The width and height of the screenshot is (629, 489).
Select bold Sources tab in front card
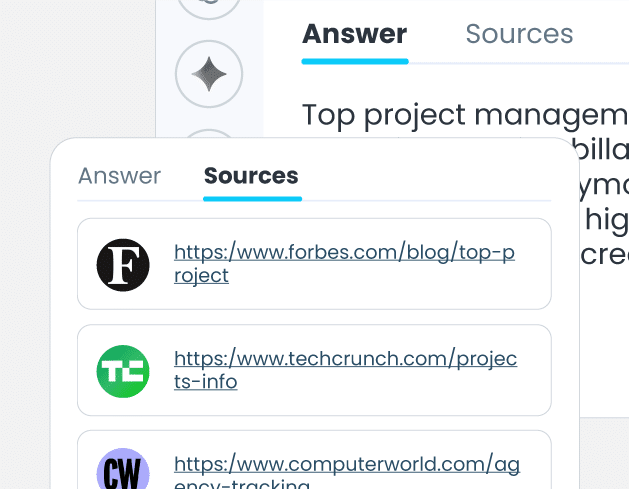[251, 176]
